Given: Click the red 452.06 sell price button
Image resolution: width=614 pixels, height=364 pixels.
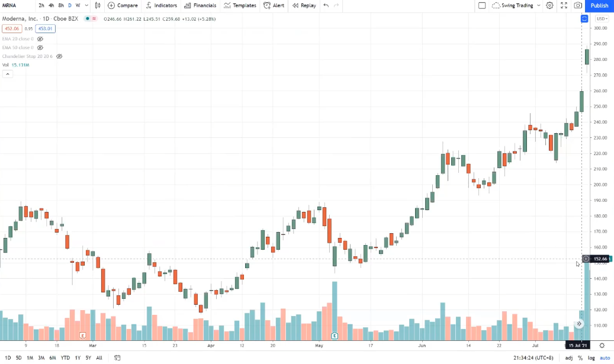Looking at the screenshot, I should 12,28.
